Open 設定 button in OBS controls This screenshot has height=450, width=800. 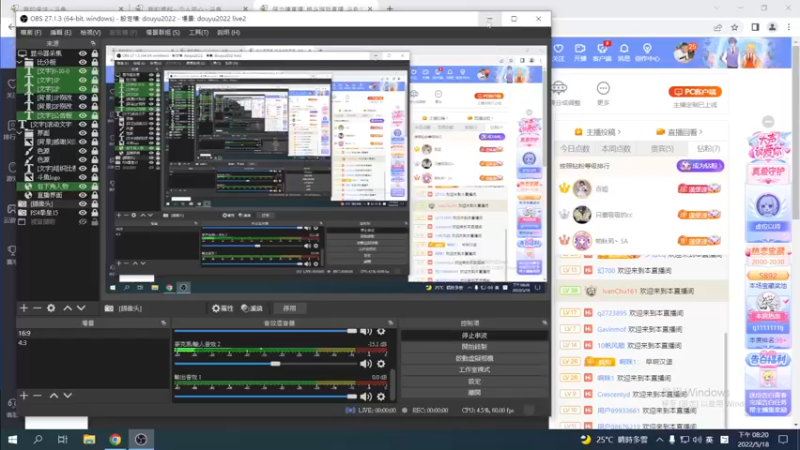point(474,381)
